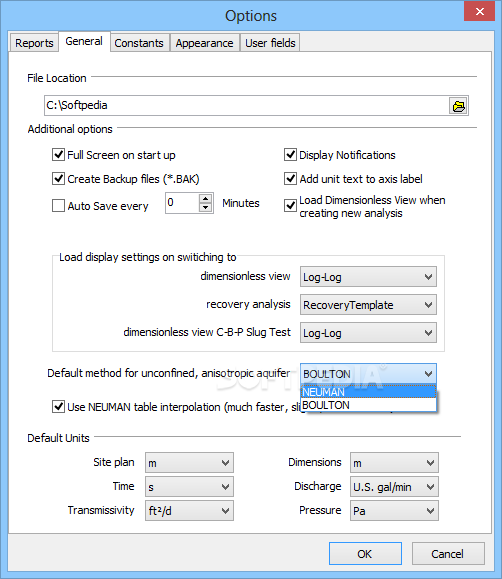Open the Pressure units dropdown

[x=394, y=511]
